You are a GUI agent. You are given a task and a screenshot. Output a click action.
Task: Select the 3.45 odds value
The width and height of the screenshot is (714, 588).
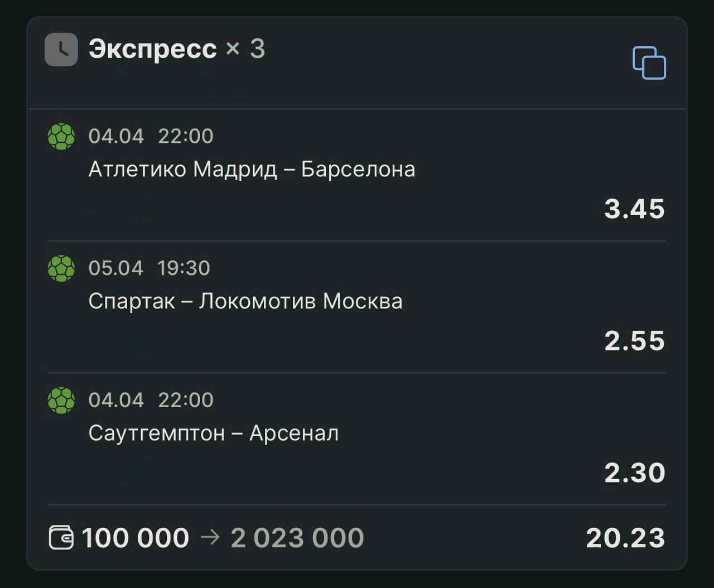click(635, 209)
